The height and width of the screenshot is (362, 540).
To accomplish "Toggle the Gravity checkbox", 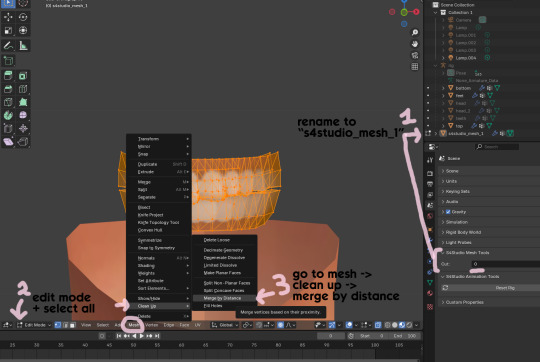I will pyautogui.click(x=448, y=212).
